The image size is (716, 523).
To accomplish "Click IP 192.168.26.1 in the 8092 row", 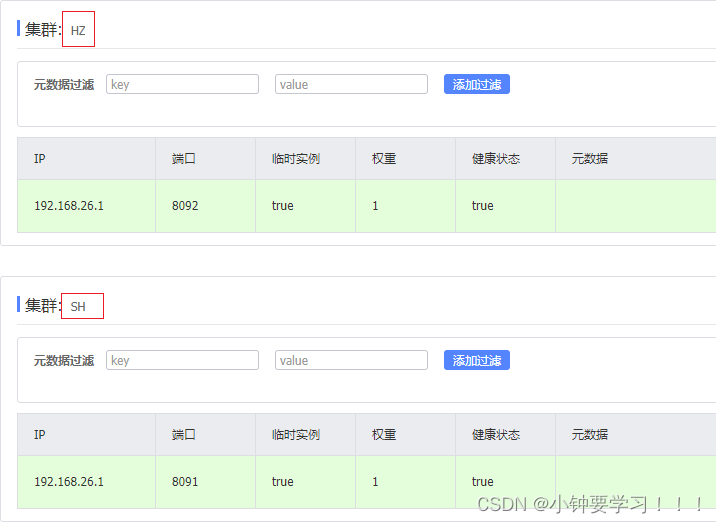I will coord(69,206).
